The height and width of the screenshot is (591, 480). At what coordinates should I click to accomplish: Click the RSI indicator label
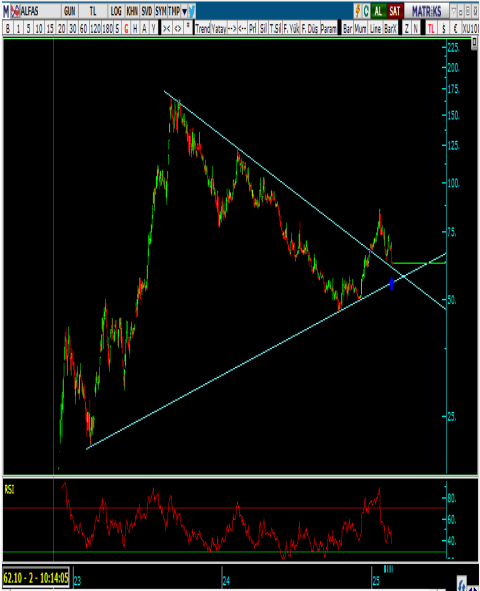(9, 489)
